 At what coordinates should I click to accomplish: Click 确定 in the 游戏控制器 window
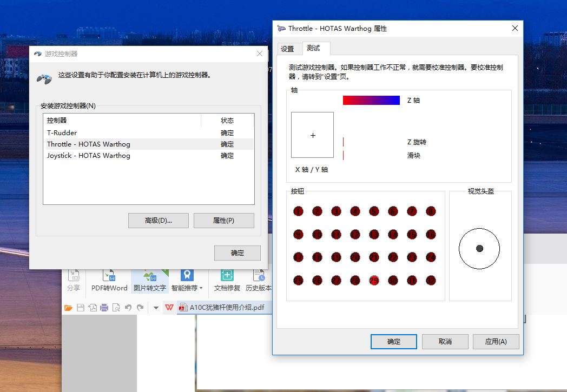coord(237,253)
